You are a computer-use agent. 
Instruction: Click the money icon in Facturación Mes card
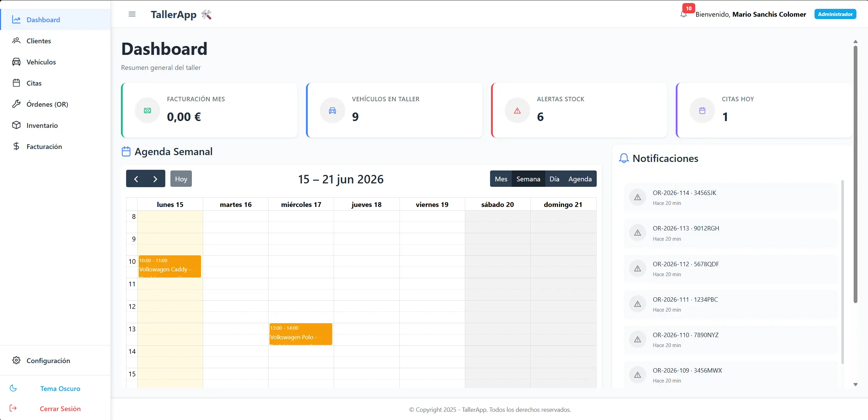coord(148,110)
